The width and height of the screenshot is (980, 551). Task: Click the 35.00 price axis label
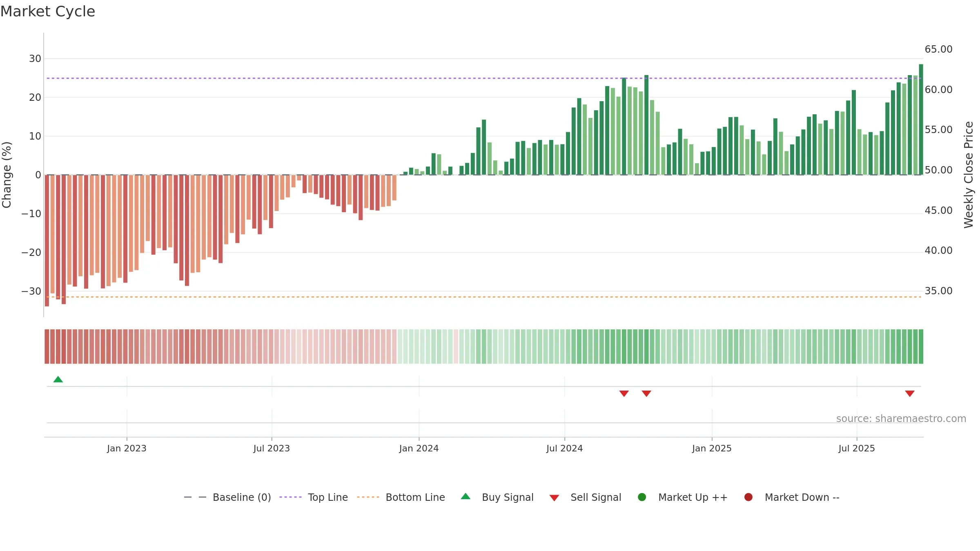point(938,291)
